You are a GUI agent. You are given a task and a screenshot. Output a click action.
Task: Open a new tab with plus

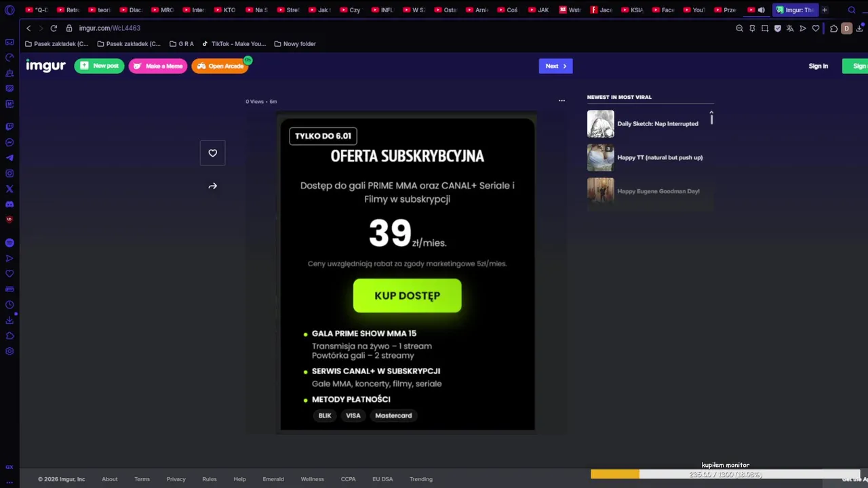[825, 10]
